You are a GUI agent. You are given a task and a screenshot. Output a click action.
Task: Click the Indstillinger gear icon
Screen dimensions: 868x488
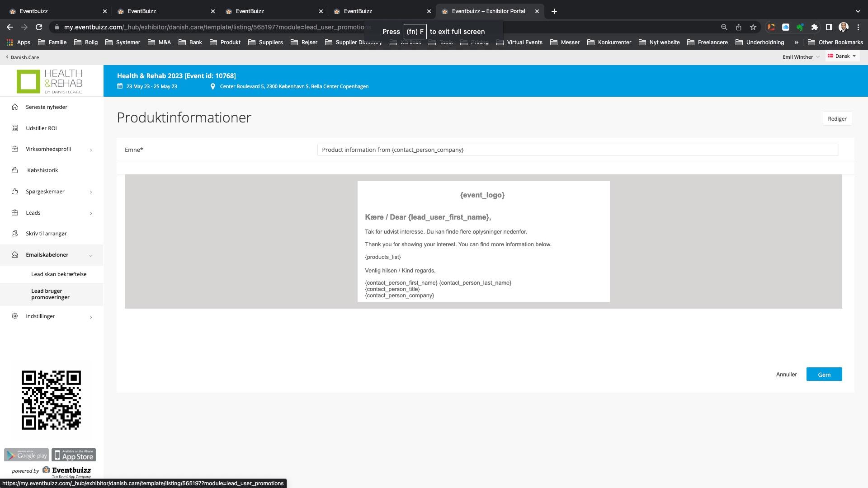(15, 316)
